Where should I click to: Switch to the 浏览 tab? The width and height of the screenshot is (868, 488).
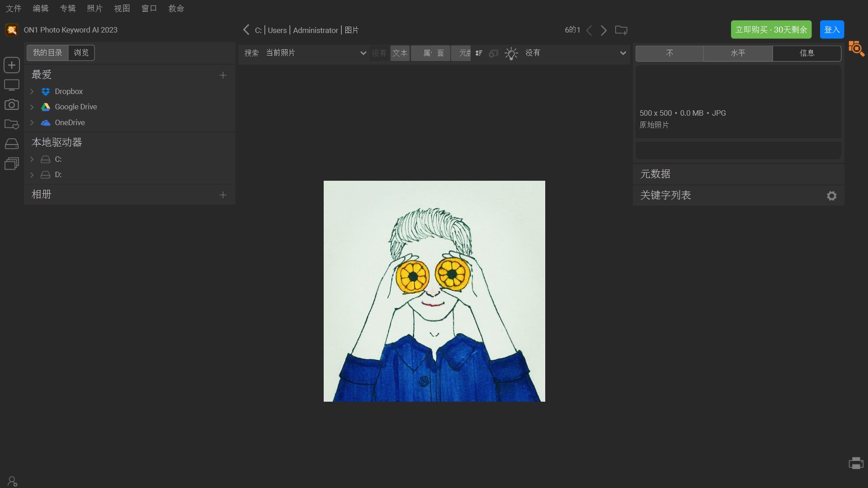pos(81,53)
